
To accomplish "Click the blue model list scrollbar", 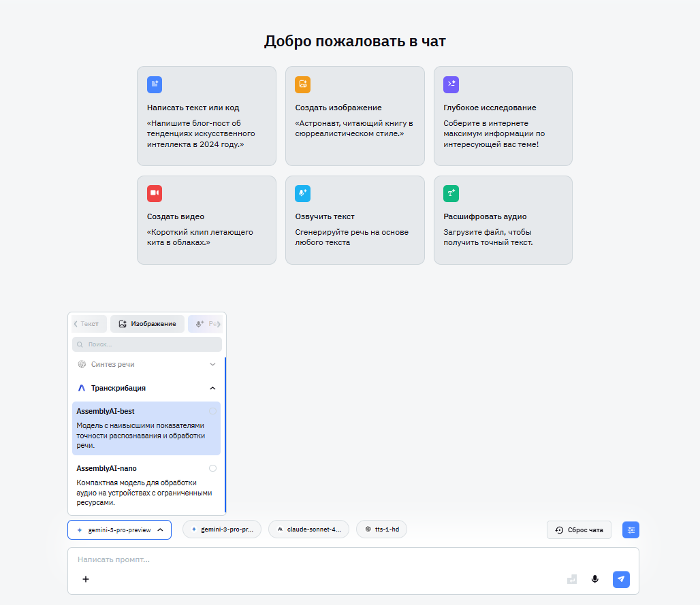I will point(225,435).
